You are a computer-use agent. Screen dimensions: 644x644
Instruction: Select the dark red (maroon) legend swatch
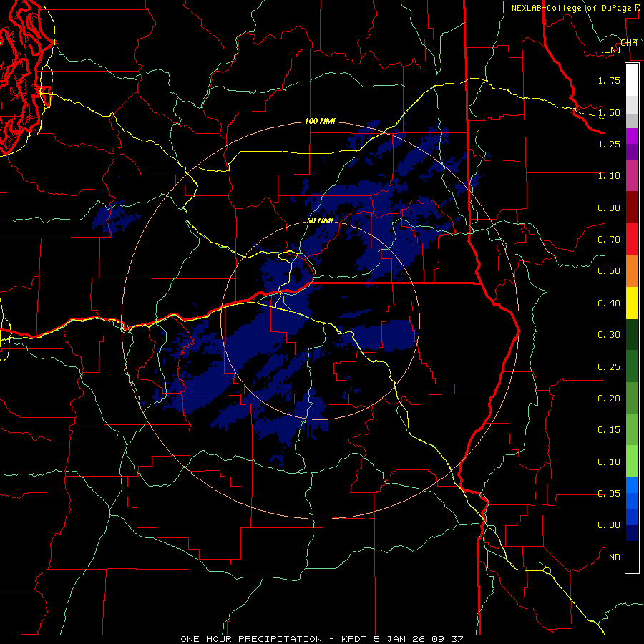click(x=632, y=208)
